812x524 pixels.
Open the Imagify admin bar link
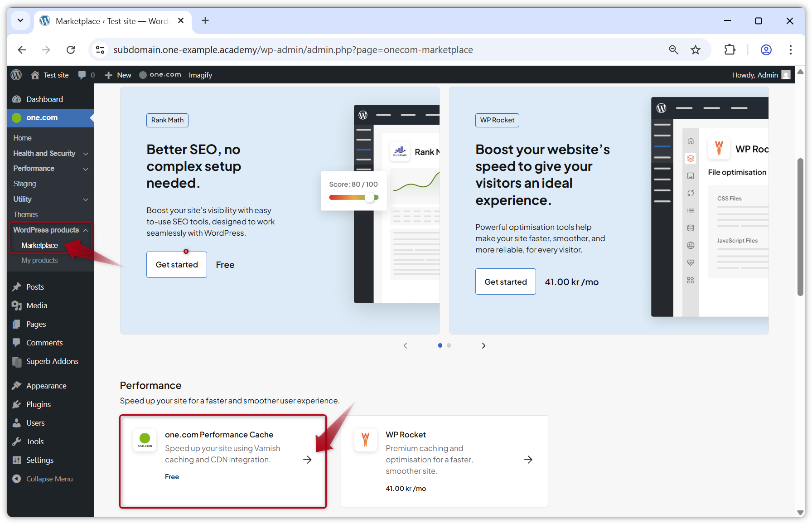[x=200, y=75]
